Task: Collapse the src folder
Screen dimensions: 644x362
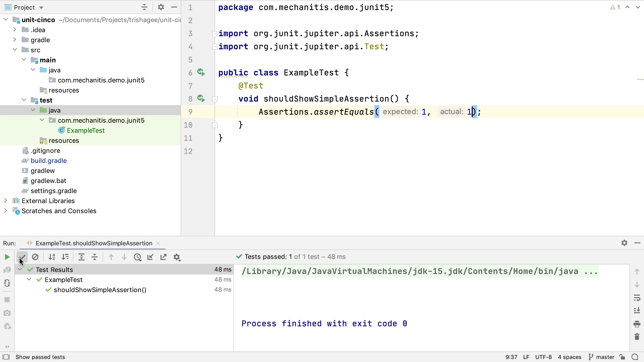Action: pyautogui.click(x=15, y=50)
